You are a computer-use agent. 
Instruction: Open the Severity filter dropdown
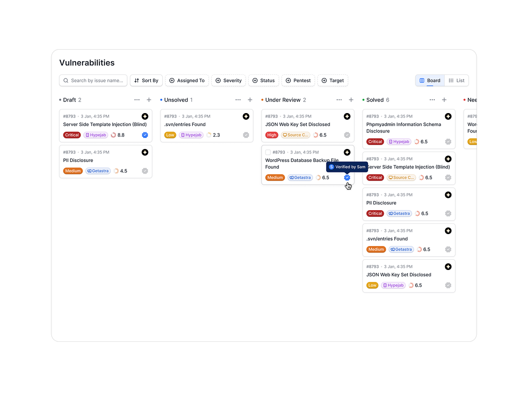pos(229,80)
